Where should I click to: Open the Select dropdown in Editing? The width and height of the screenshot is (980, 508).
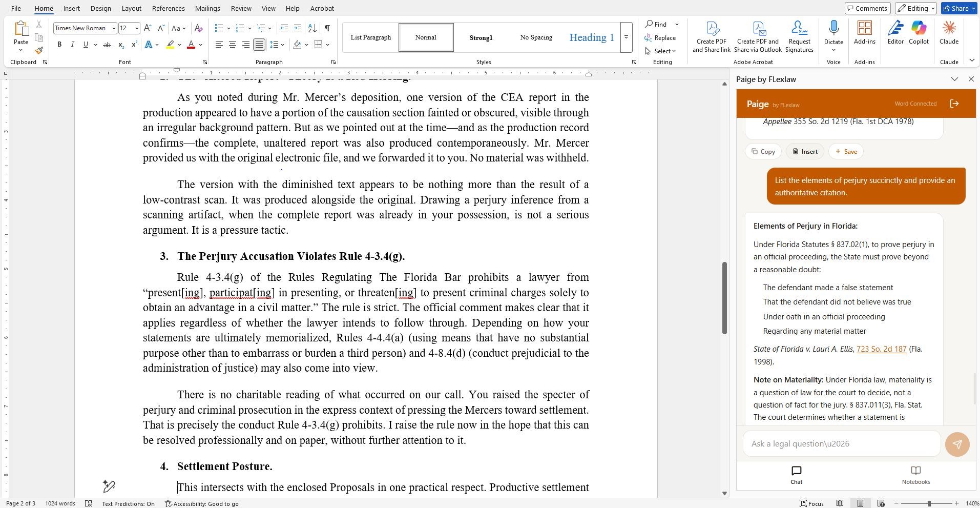coord(661,51)
